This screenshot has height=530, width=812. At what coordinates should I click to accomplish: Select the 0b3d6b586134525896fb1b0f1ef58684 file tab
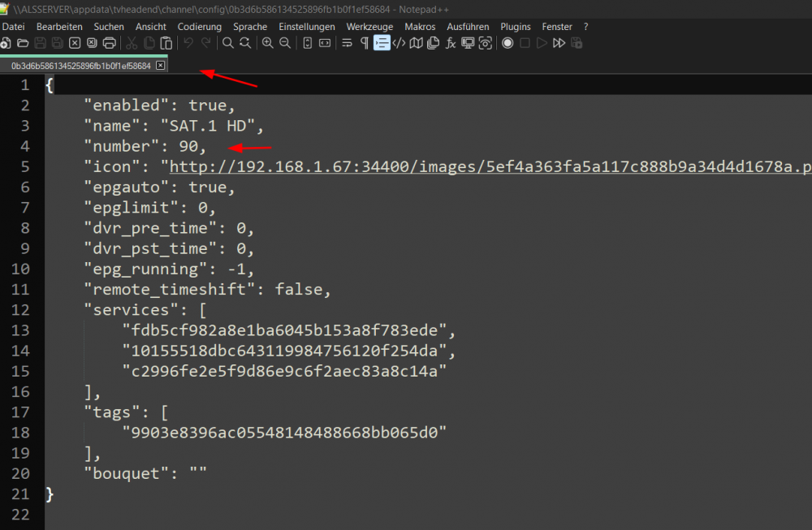point(80,66)
